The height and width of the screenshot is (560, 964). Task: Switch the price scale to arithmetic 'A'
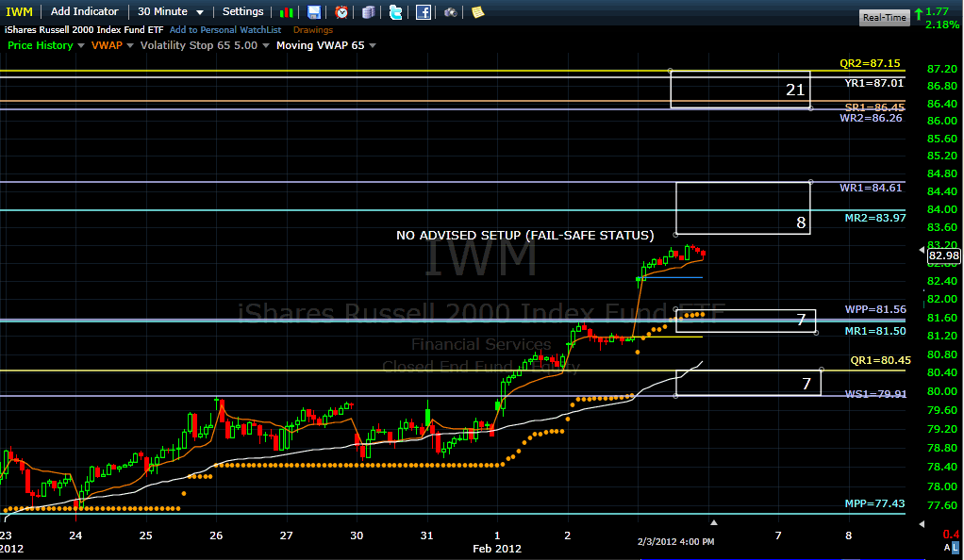(x=947, y=547)
